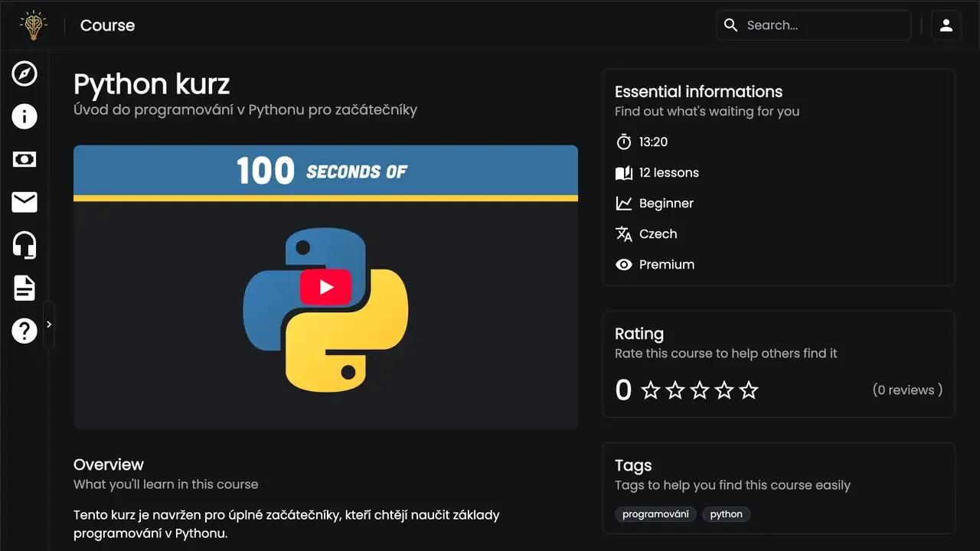
Task: Open the info circle icon in sidebar
Action: [x=24, y=116]
